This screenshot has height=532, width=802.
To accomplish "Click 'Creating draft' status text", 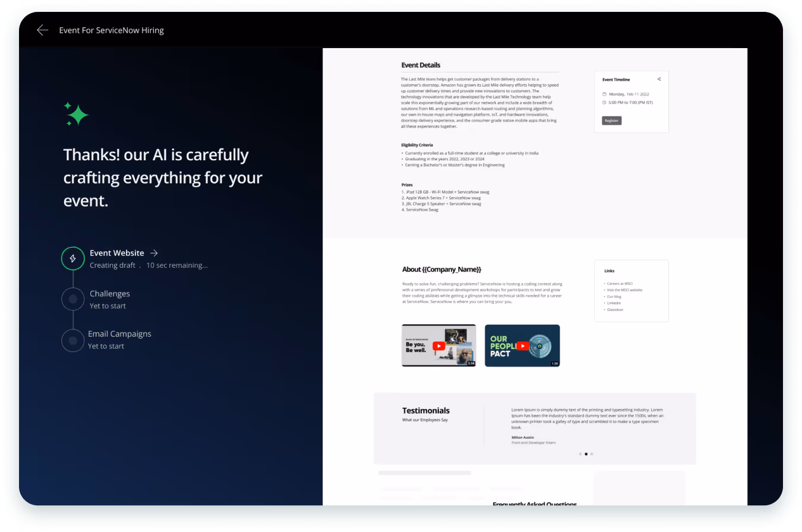I will (112, 265).
